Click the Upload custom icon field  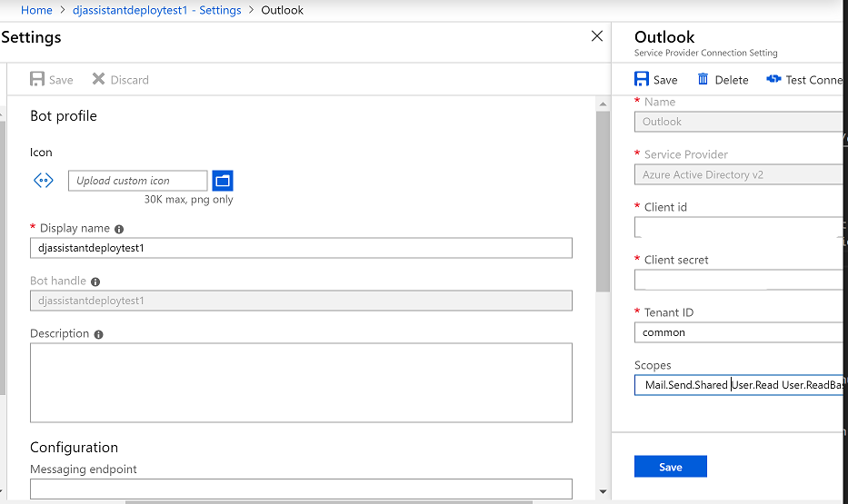click(138, 181)
